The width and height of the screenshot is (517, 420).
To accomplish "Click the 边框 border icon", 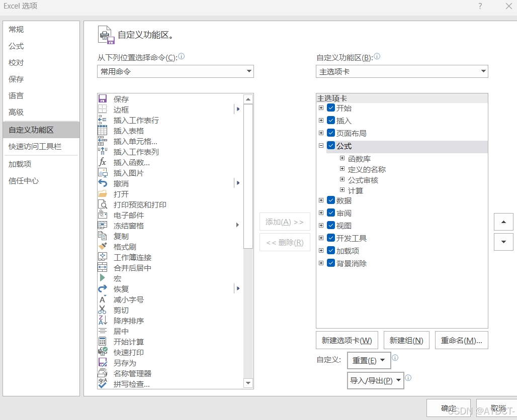I will point(103,109).
